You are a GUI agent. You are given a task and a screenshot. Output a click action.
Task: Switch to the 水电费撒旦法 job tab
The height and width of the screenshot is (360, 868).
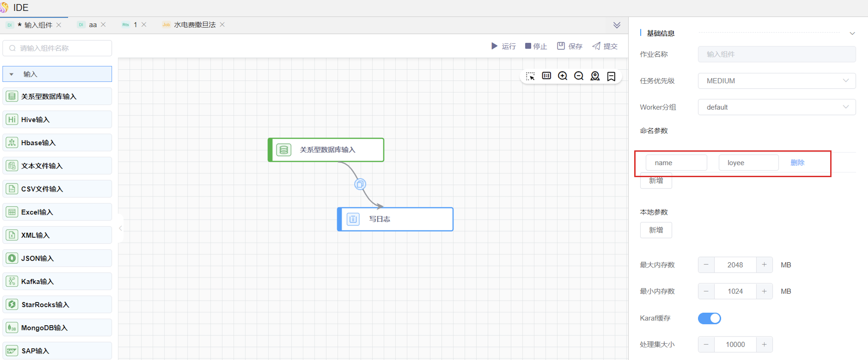click(195, 25)
